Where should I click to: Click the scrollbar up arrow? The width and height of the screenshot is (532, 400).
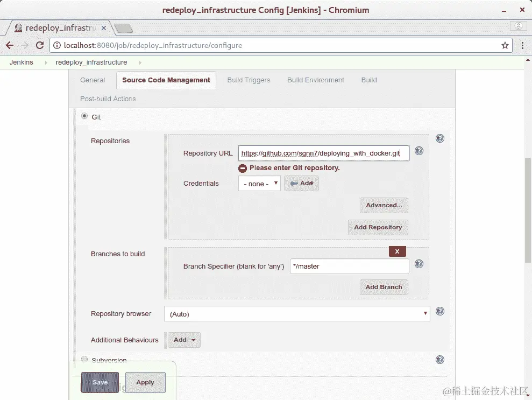[528, 60]
